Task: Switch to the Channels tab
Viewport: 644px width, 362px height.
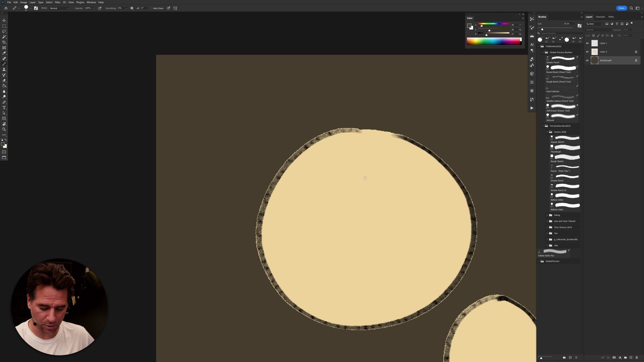Action: (600, 17)
